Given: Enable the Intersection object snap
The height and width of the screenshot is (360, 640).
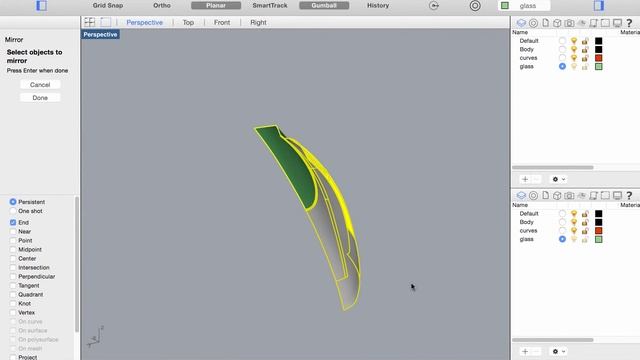Looking at the screenshot, I should tap(13, 267).
